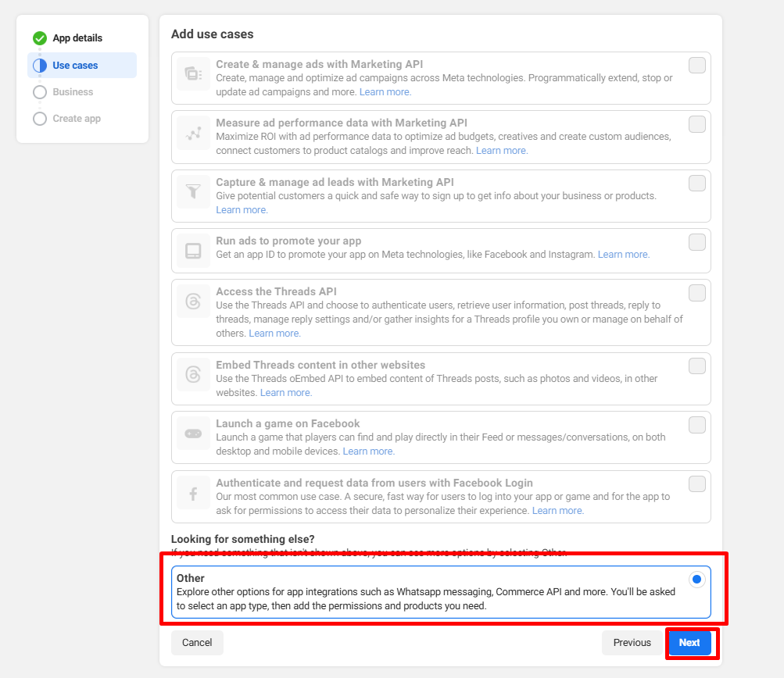Check the Create & manage ads checkbox
Viewport: 784px width, 678px height.
(x=696, y=66)
